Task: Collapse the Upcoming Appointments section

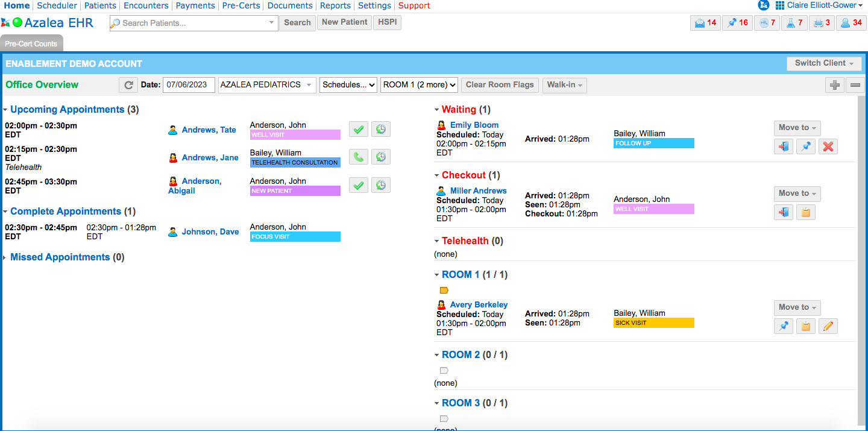Action: 5,110
